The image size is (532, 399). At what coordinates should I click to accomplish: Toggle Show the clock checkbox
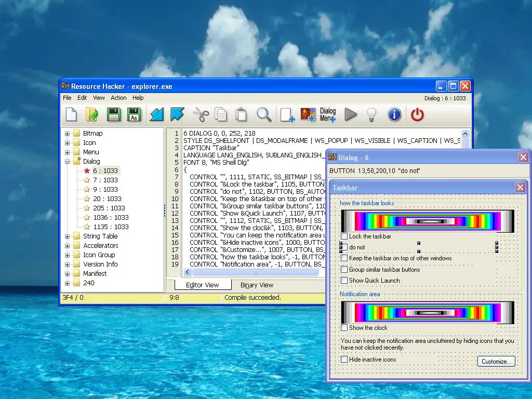[344, 328]
